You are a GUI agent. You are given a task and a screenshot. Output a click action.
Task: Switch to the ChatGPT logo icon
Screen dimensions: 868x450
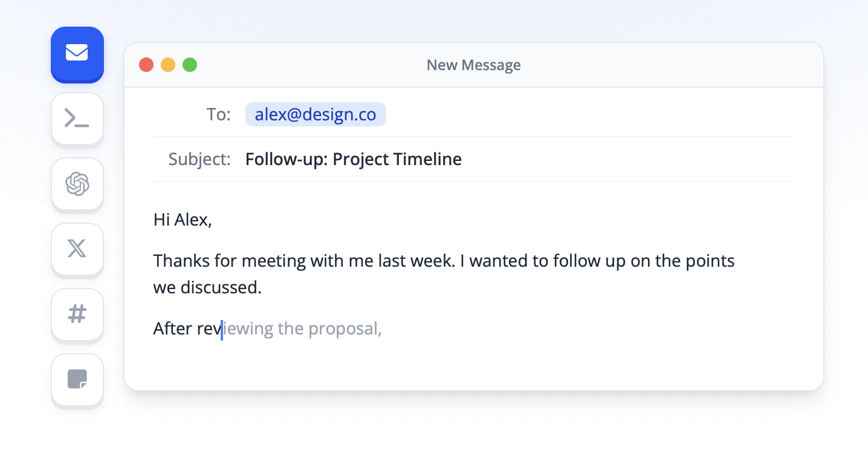[77, 184]
